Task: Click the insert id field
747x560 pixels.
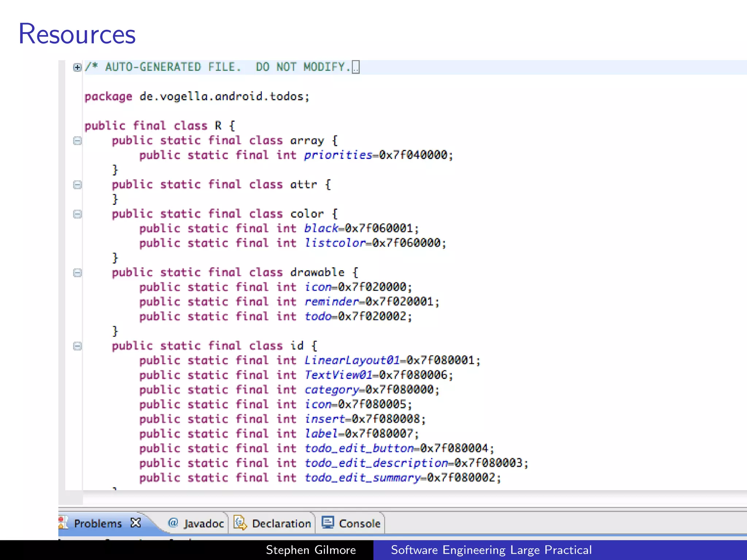Action: click(325, 419)
